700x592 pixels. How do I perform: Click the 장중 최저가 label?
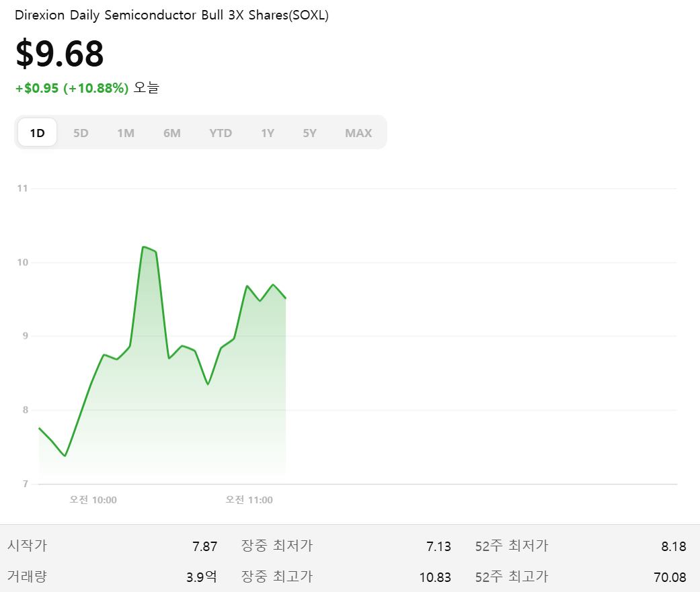(x=277, y=546)
